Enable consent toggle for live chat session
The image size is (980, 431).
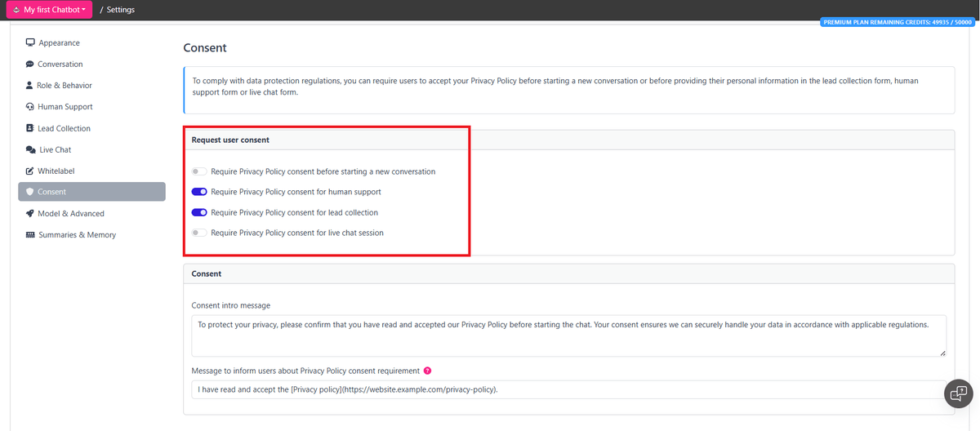[x=199, y=233]
